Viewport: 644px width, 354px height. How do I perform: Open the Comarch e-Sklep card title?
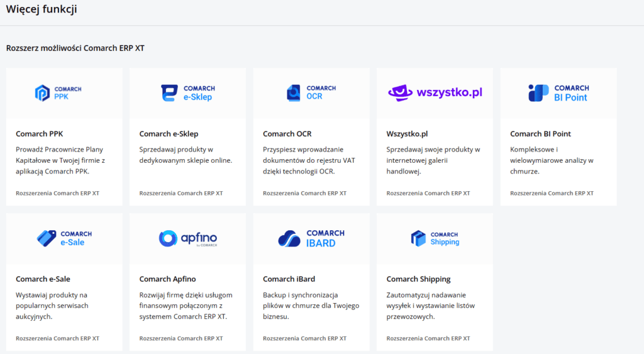[169, 134]
